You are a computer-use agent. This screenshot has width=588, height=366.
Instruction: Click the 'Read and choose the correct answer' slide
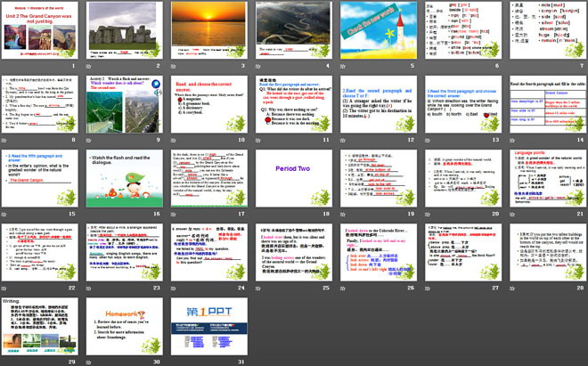coord(209,107)
